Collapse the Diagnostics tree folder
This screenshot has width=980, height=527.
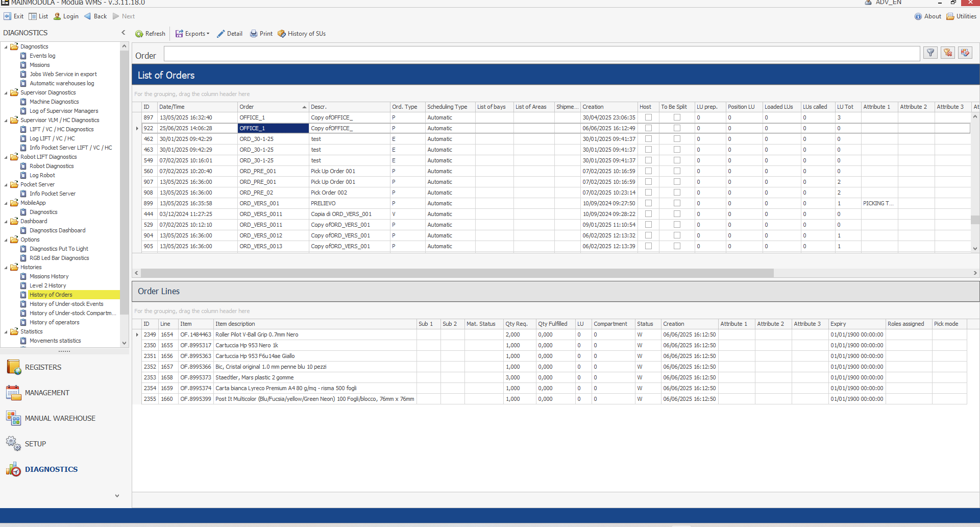[x=6, y=47]
